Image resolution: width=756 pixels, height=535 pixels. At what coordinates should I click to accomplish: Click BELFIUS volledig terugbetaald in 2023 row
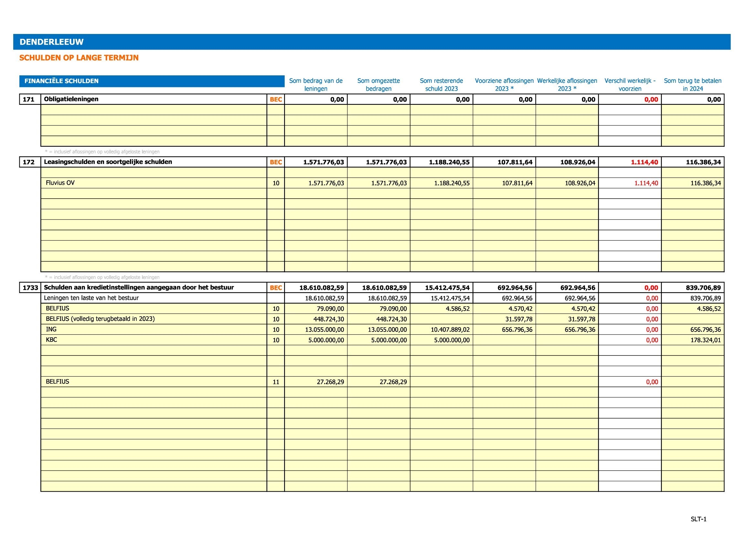coord(100,319)
